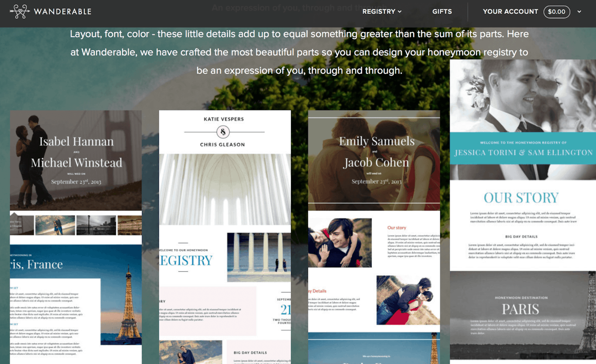Click the 'BIG DAY DETAILS' label in Jessica template
Image resolution: width=596 pixels, height=364 pixels.
point(521,237)
